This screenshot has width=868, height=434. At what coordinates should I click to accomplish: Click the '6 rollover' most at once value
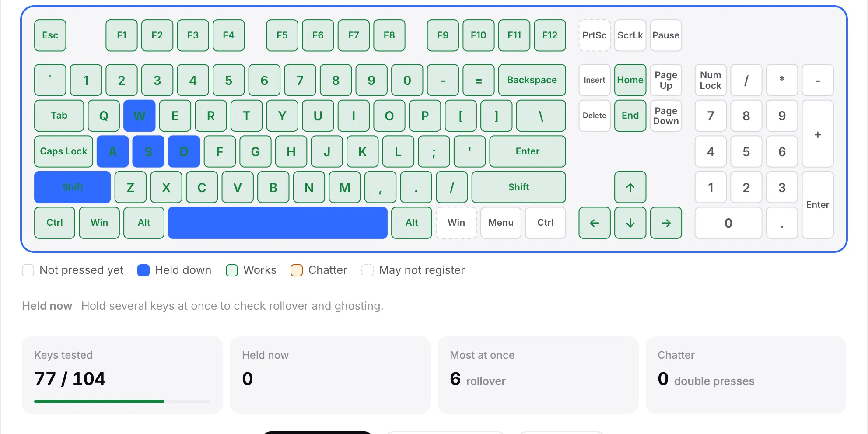[x=478, y=379]
